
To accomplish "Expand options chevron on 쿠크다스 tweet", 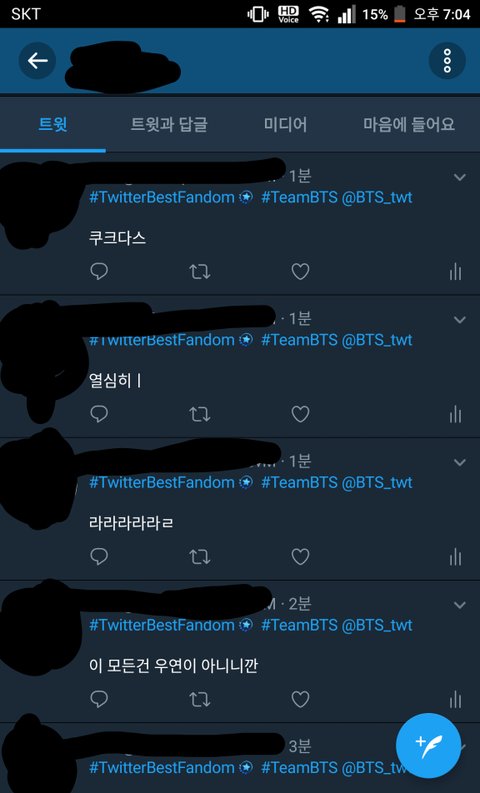I will click(x=460, y=177).
